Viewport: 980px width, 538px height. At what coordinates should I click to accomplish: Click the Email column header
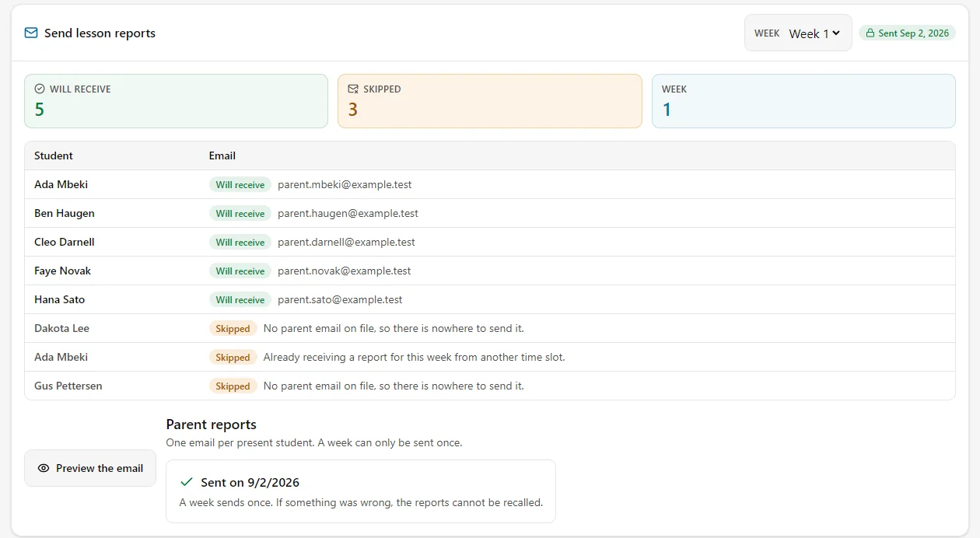point(222,155)
